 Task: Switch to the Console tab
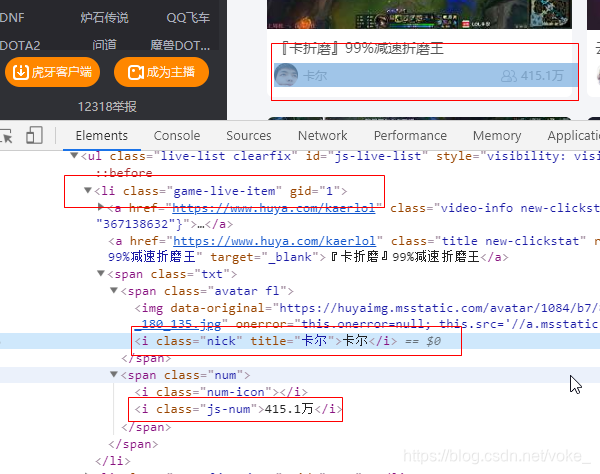[x=177, y=135]
